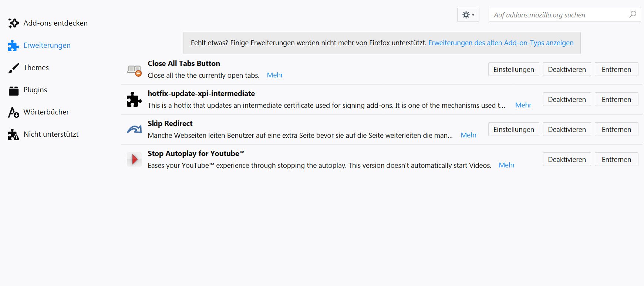
Task: Click the Stop Autoplay for Youtube icon
Action: (x=134, y=159)
